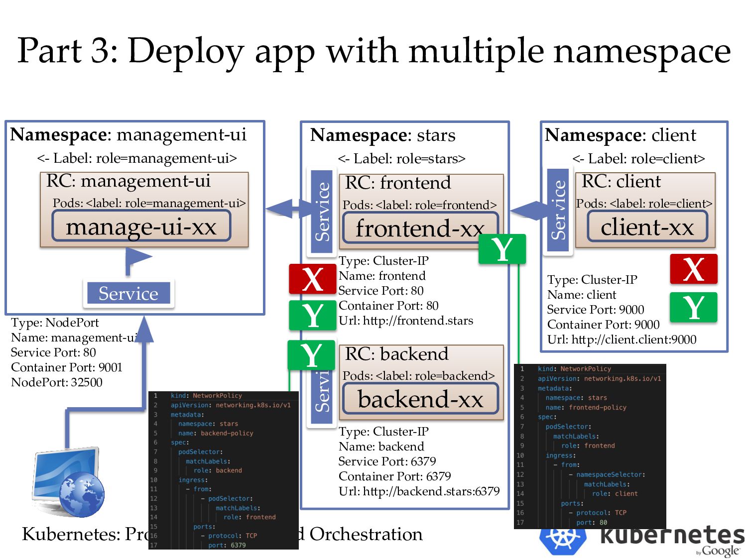Open the frontend-policy NetworkPolicy code screenshot
The image size is (747, 560).
point(590,446)
